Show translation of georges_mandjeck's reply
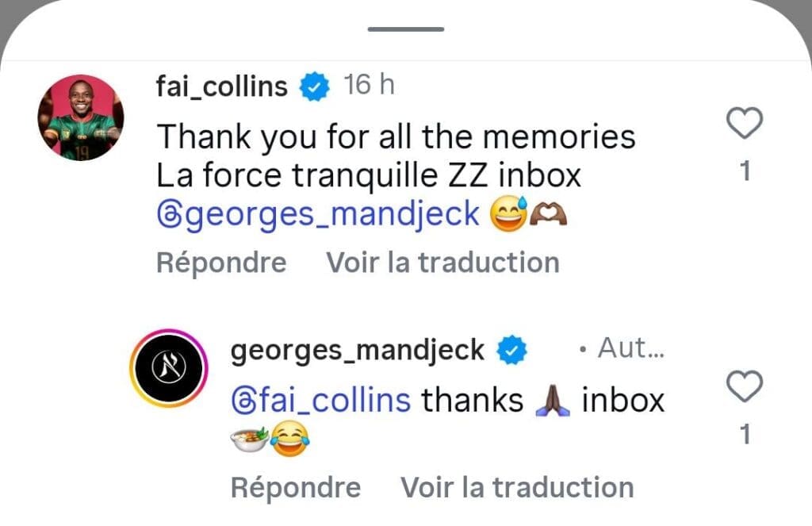The height and width of the screenshot is (526, 812). (x=517, y=488)
